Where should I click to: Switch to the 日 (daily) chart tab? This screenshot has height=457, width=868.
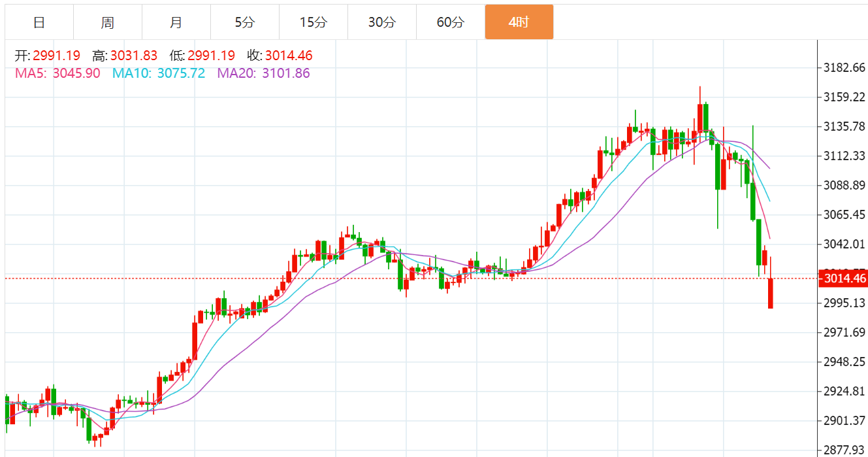tap(39, 22)
